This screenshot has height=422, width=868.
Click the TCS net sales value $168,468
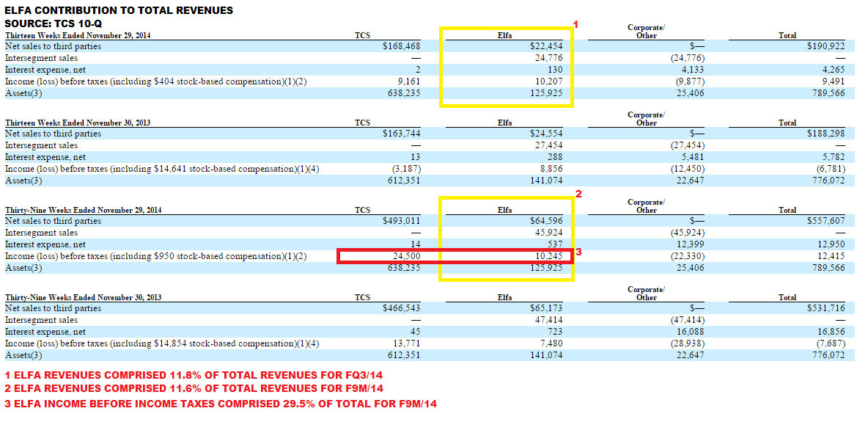pos(402,46)
